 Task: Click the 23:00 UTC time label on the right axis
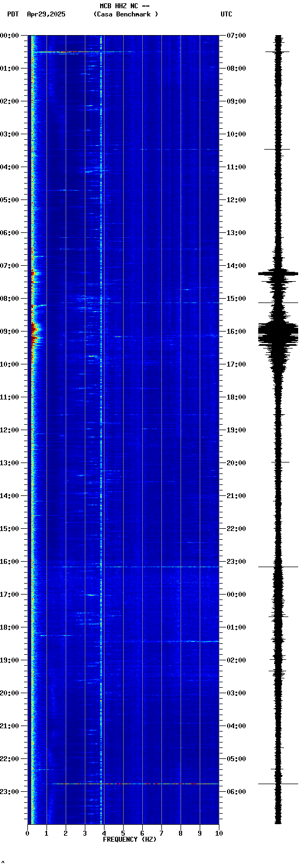[x=236, y=562]
